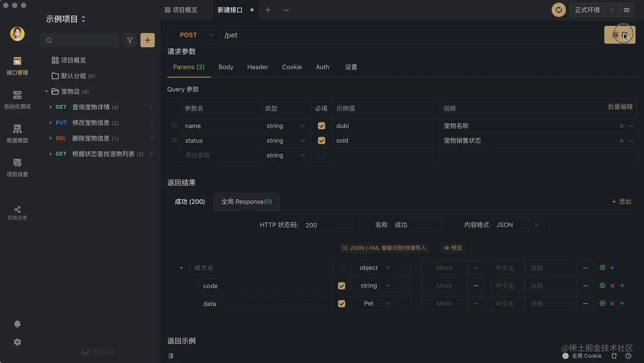The height and width of the screenshot is (363, 644).
Task: Click the 保存 button
Action: pyautogui.click(x=619, y=34)
